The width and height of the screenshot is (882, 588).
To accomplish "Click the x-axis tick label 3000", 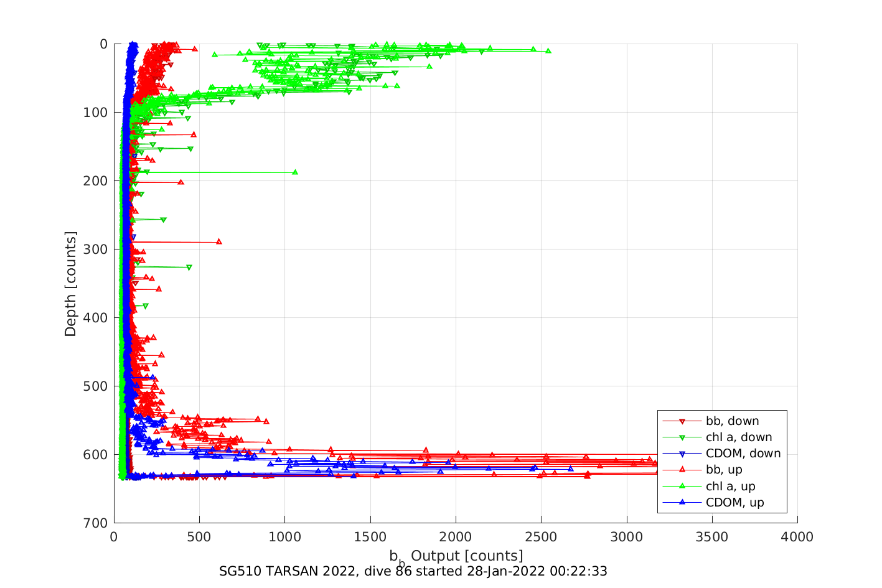I will tap(627, 537).
